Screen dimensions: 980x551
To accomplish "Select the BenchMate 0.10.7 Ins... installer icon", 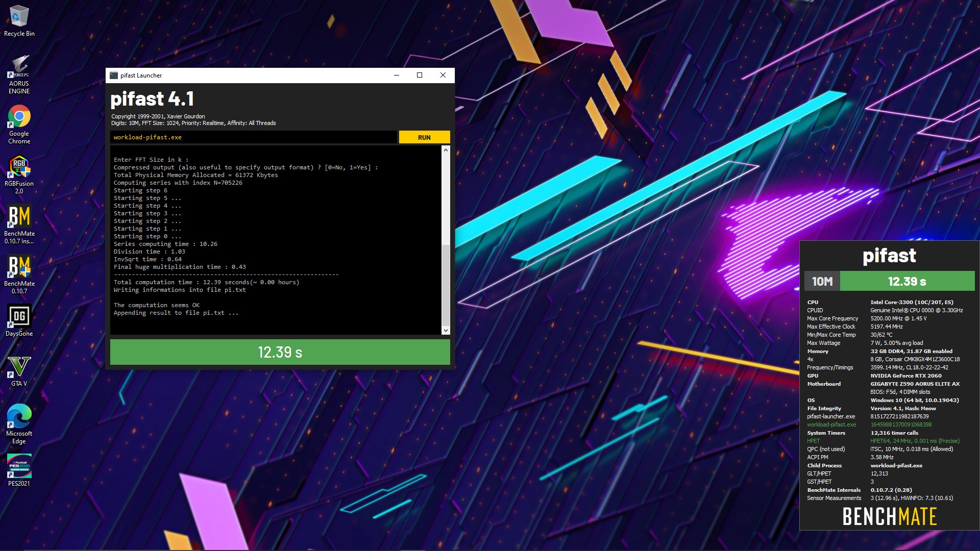I will pos(19,224).
